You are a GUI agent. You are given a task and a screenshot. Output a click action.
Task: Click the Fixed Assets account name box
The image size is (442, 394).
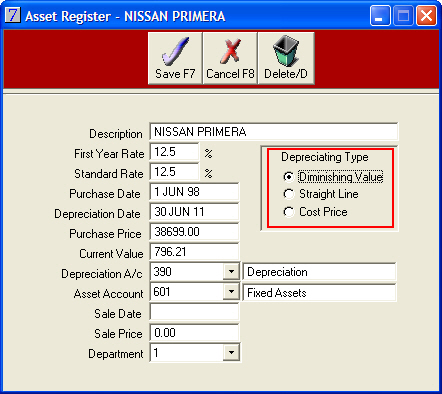tap(319, 293)
